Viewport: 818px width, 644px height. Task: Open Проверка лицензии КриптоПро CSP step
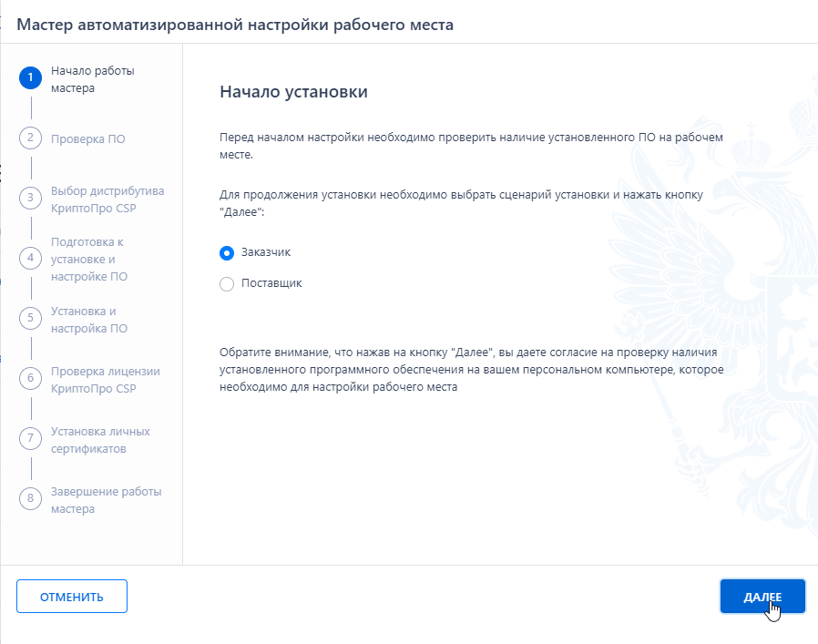(x=106, y=380)
